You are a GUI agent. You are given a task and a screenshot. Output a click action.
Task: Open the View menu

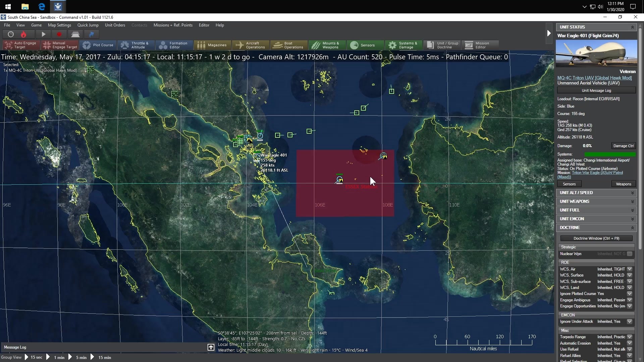20,25
